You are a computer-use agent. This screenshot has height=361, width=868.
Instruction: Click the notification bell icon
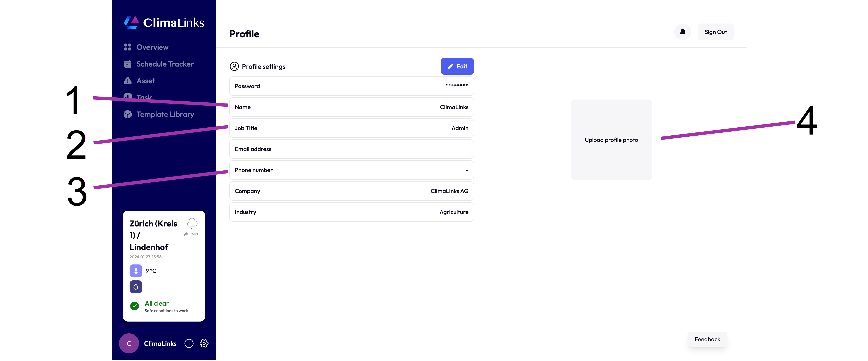pyautogui.click(x=683, y=32)
